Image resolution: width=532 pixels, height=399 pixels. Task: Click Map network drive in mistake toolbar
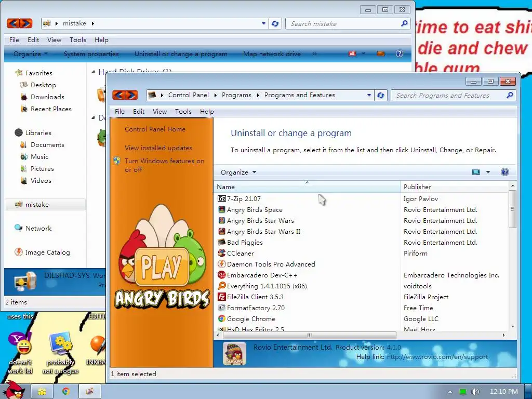(x=272, y=54)
